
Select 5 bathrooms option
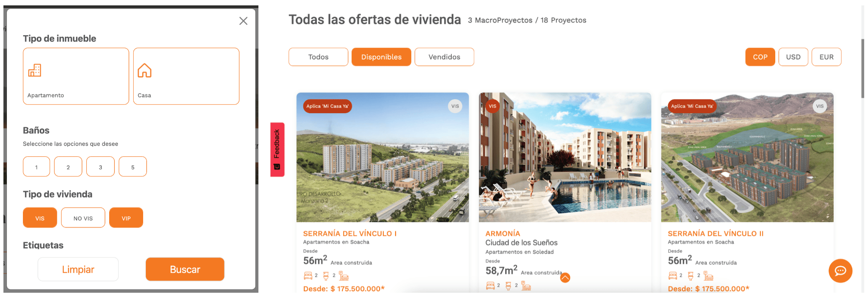(x=133, y=167)
